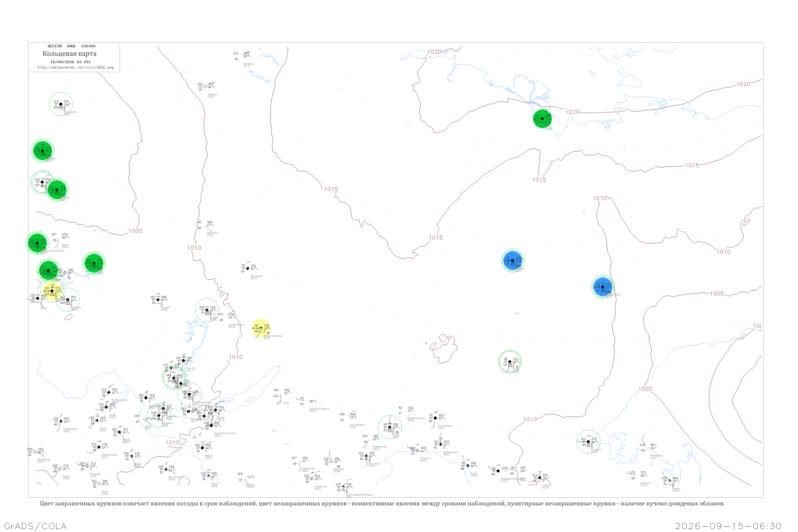The width and height of the screenshot is (798, 532).
Task: Click the green-filled circle near the 1020 isobar
Action: pos(542,119)
